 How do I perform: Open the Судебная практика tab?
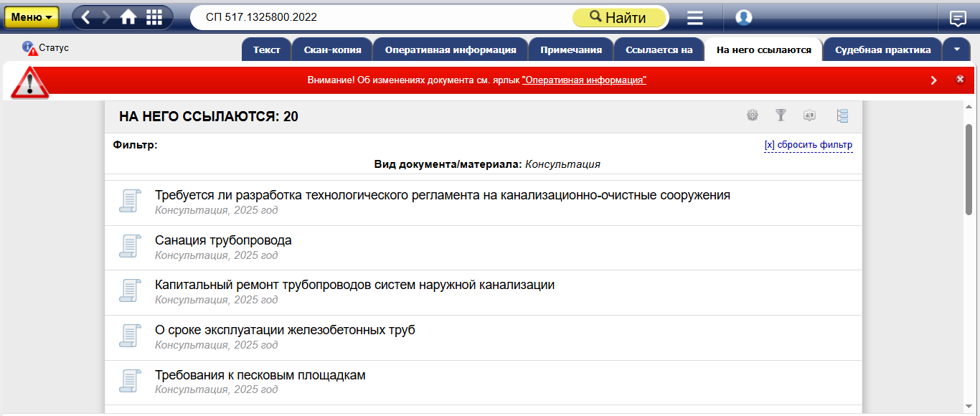[883, 50]
